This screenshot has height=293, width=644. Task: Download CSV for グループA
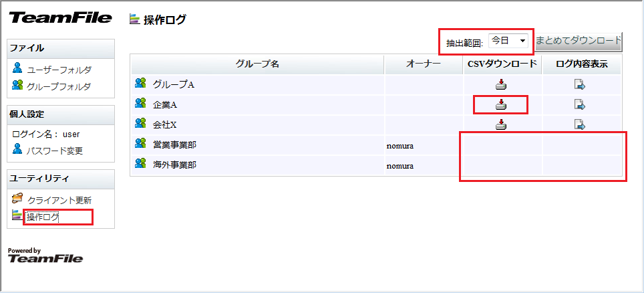(501, 84)
